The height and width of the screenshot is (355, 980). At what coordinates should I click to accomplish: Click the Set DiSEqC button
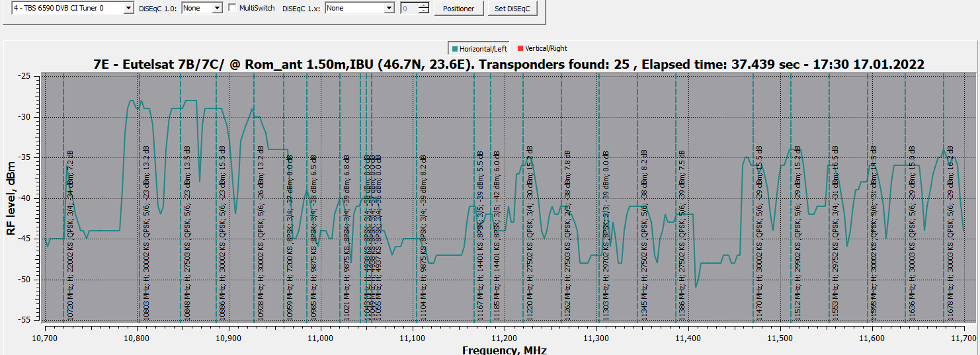point(512,9)
